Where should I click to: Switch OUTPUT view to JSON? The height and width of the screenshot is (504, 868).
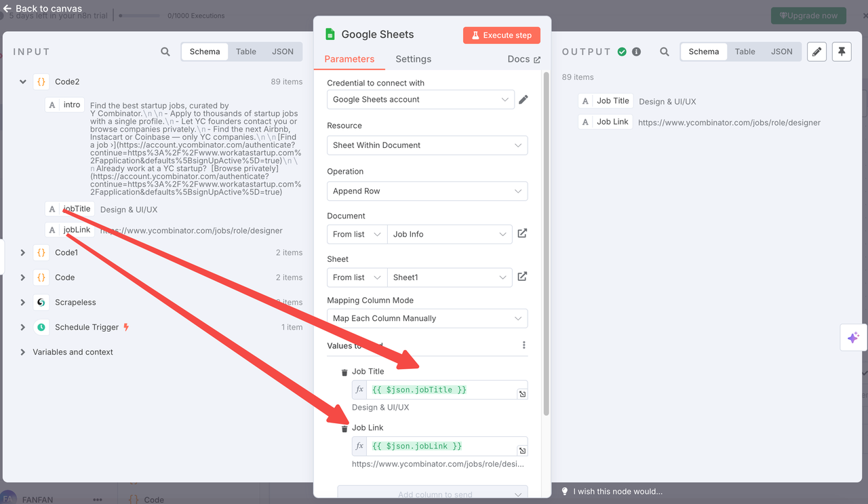click(782, 52)
